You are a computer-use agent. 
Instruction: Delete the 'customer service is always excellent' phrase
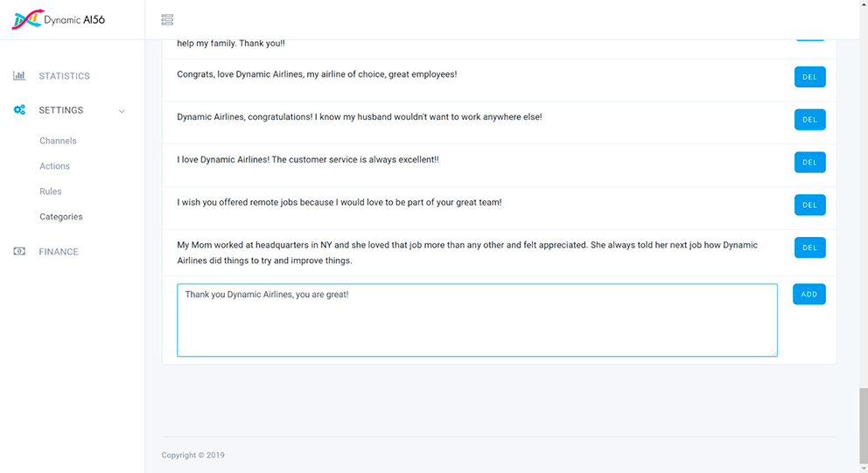(809, 163)
